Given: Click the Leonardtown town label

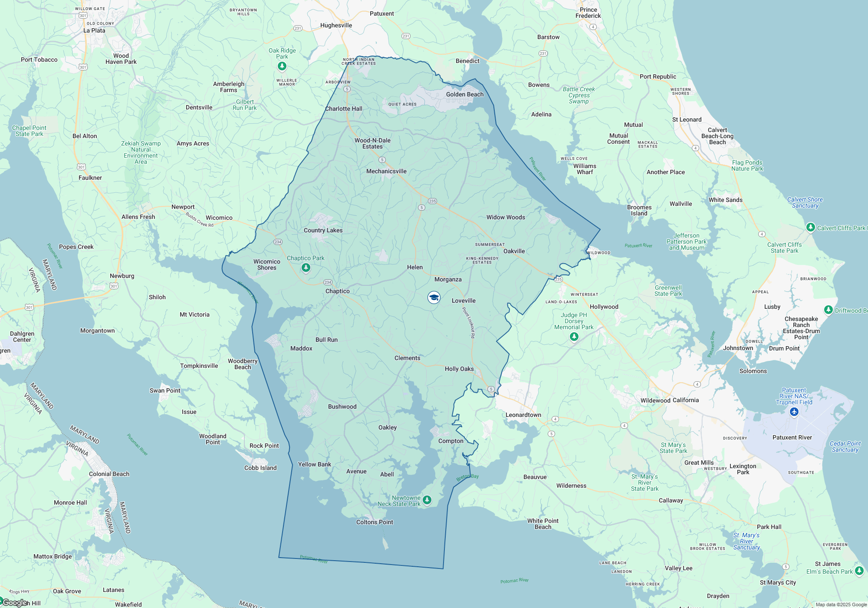Looking at the screenshot, I should (523, 415).
